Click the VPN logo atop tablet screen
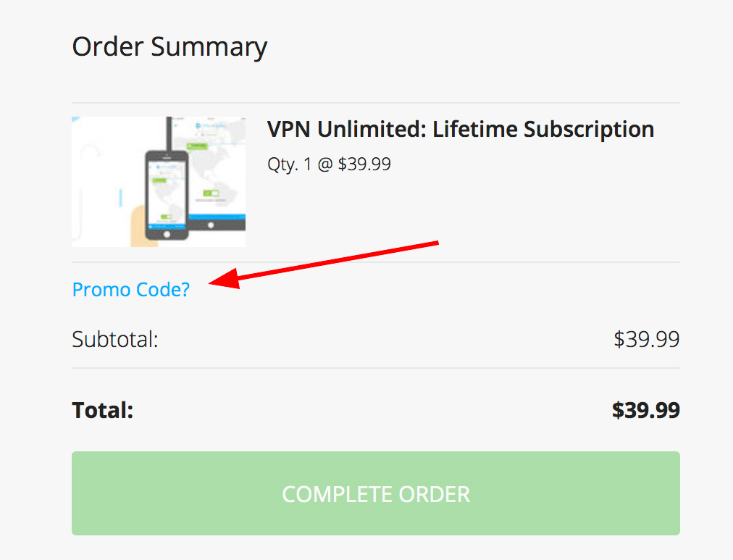733x560 pixels. (198, 126)
